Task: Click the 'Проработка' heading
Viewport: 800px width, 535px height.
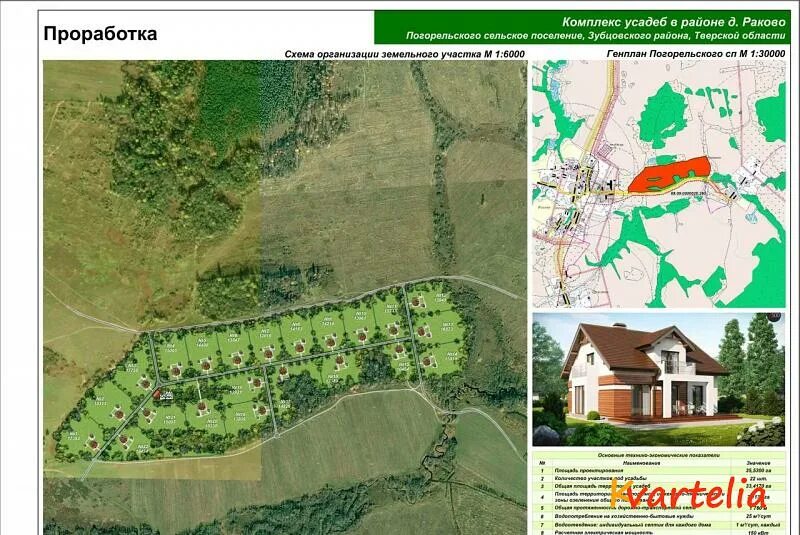Action: pos(100,34)
